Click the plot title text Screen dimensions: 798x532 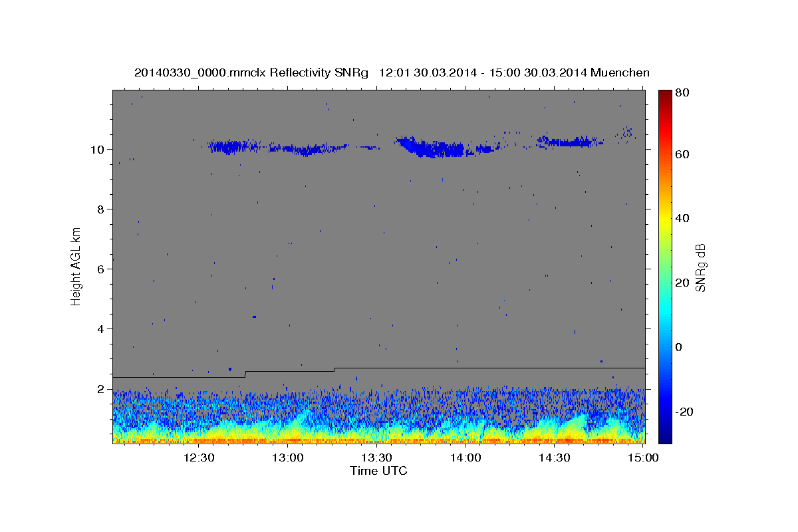pyautogui.click(x=392, y=72)
